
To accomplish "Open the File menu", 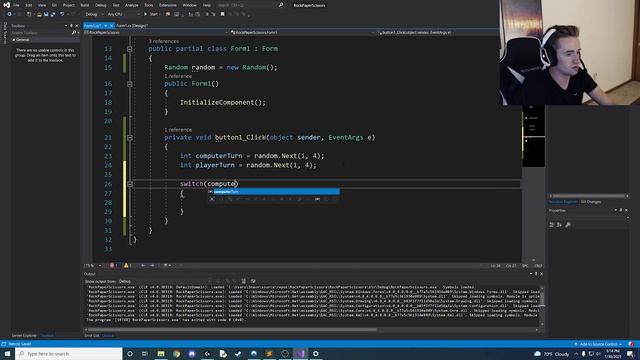I will (x=16, y=5).
